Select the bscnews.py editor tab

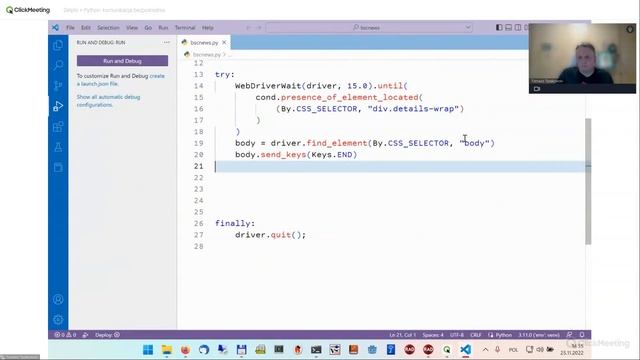point(204,42)
